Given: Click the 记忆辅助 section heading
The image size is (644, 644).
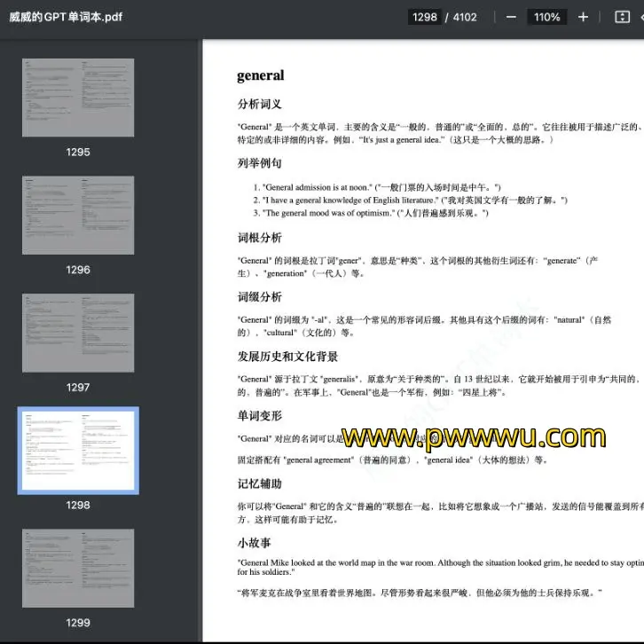Looking at the screenshot, I should pyautogui.click(x=259, y=483).
